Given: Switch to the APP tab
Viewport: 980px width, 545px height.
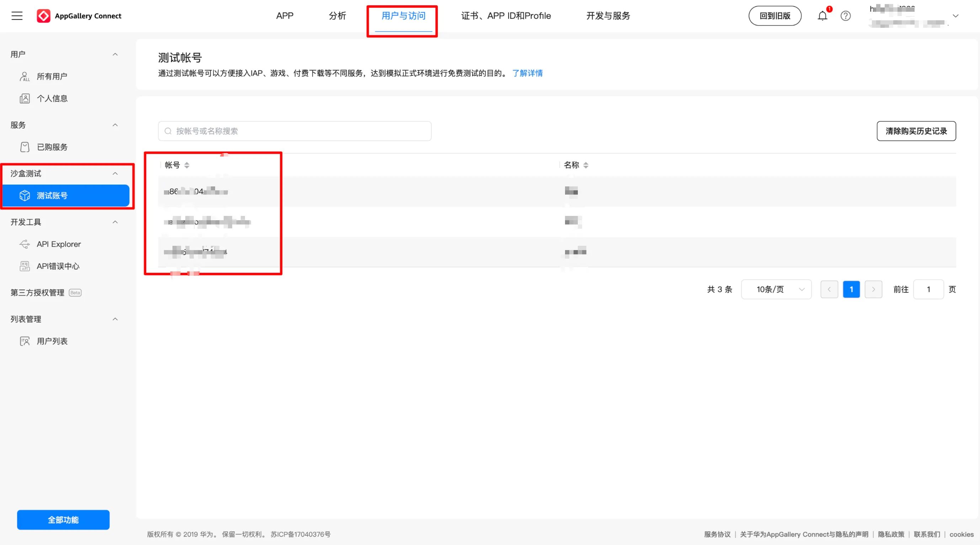Looking at the screenshot, I should click(x=284, y=16).
